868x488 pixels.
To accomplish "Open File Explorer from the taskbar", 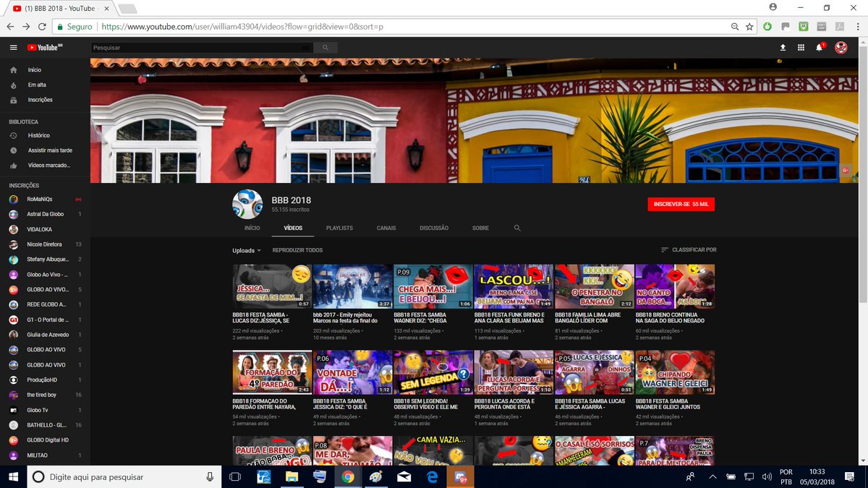I will [292, 476].
